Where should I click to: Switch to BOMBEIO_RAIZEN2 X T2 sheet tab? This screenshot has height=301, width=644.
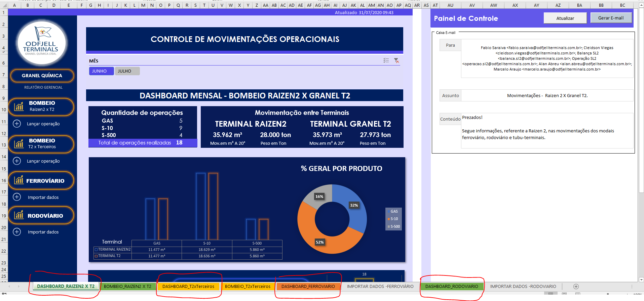coord(127,287)
